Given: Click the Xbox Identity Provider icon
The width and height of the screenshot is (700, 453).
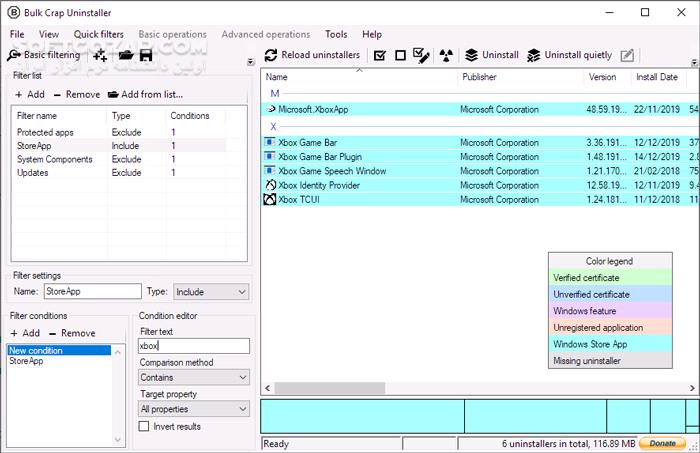Looking at the screenshot, I should [270, 185].
